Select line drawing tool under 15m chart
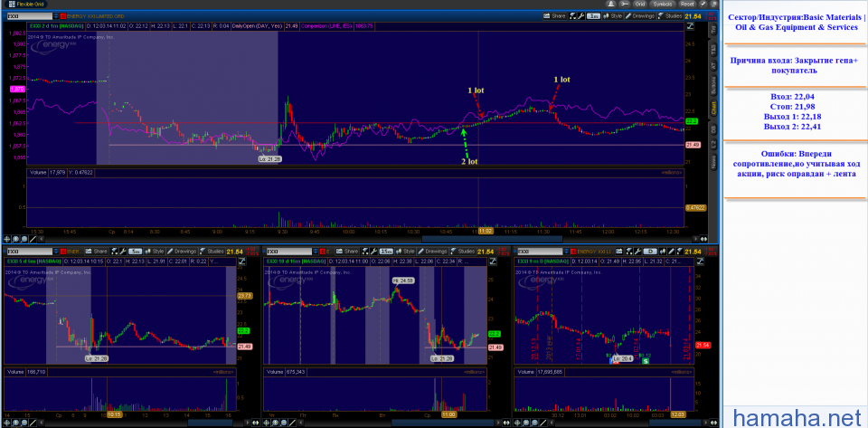 coord(292,423)
